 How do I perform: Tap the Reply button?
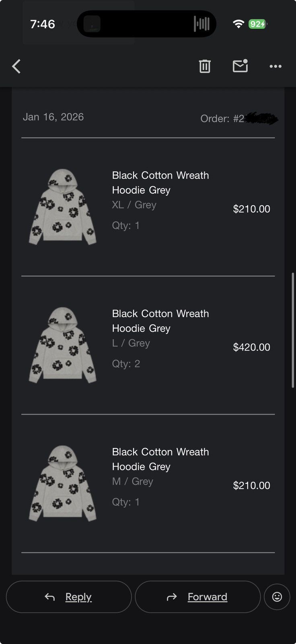[x=69, y=597]
